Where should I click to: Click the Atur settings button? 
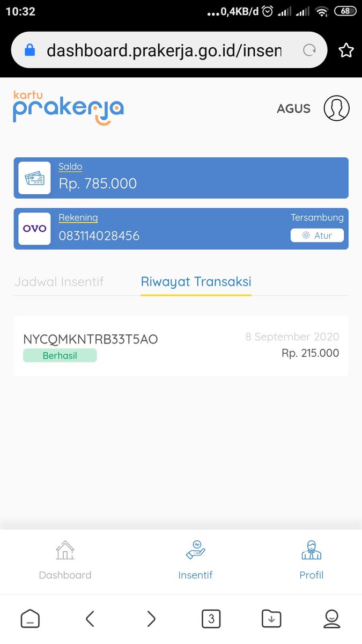coord(317,236)
